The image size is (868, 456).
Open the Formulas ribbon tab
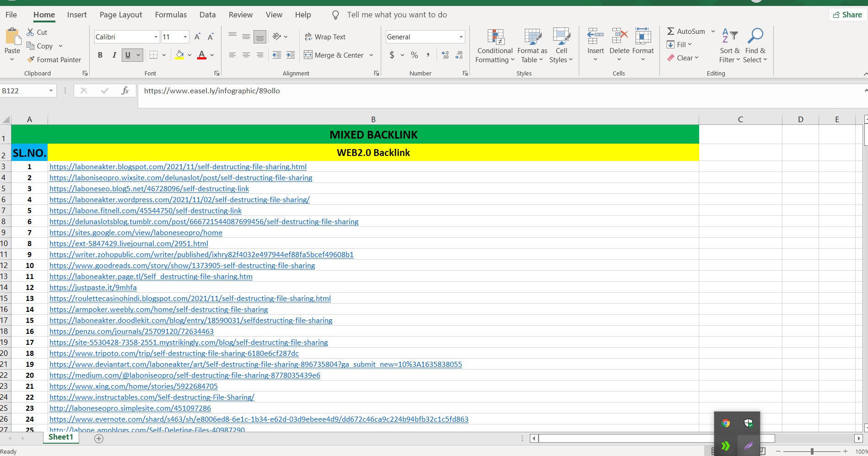point(171,15)
